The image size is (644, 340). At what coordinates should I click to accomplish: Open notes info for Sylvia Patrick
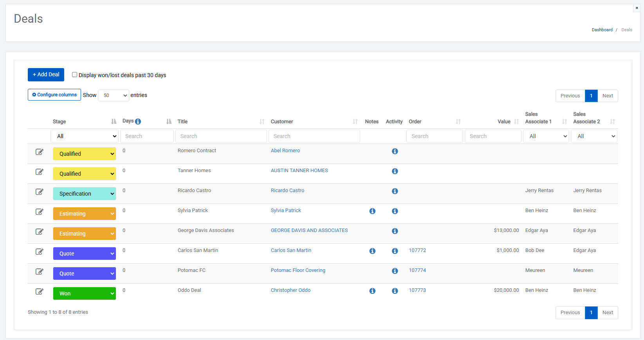pyautogui.click(x=372, y=211)
